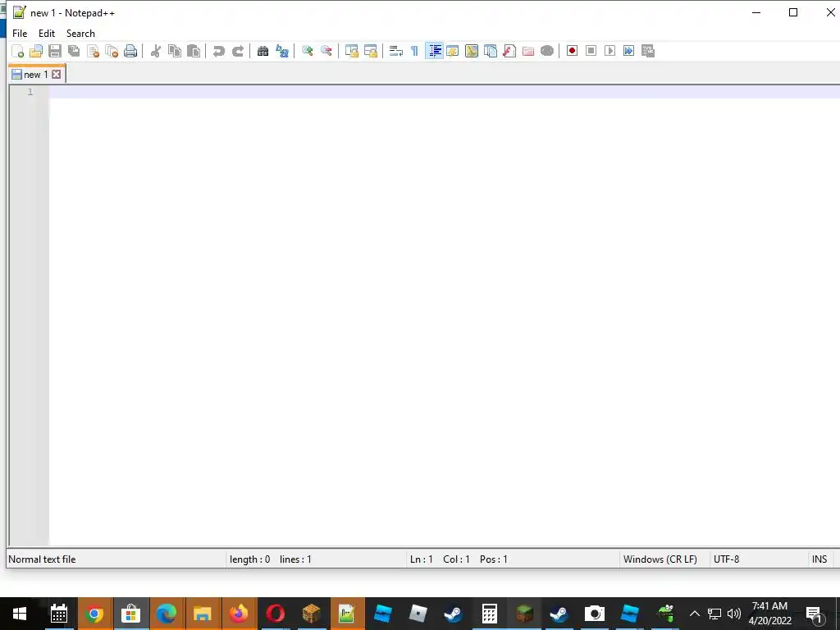The height and width of the screenshot is (630, 840).
Task: Stop macro recording toolbar button
Action: 591,51
